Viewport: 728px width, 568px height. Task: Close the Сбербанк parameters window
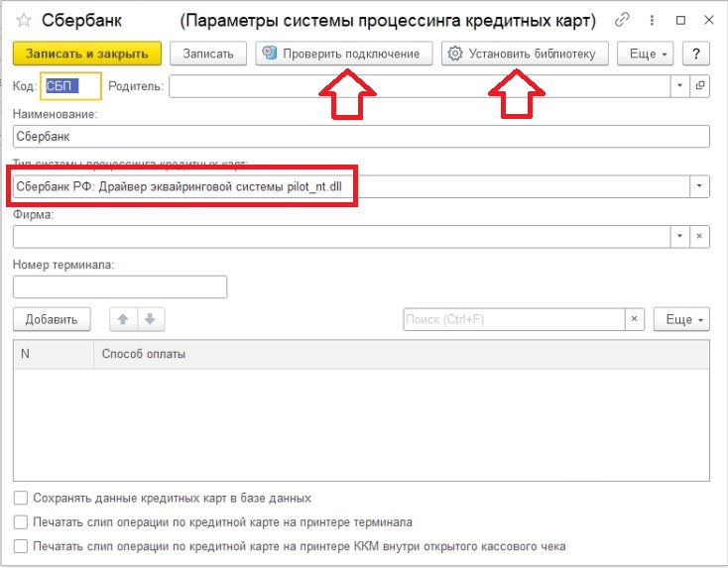click(x=709, y=20)
